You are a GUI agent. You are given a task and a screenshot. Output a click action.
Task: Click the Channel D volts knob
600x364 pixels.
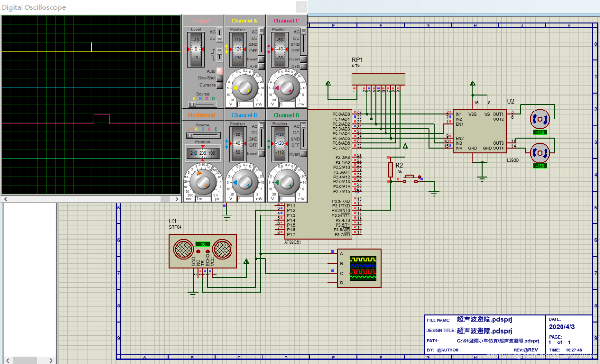286,182
